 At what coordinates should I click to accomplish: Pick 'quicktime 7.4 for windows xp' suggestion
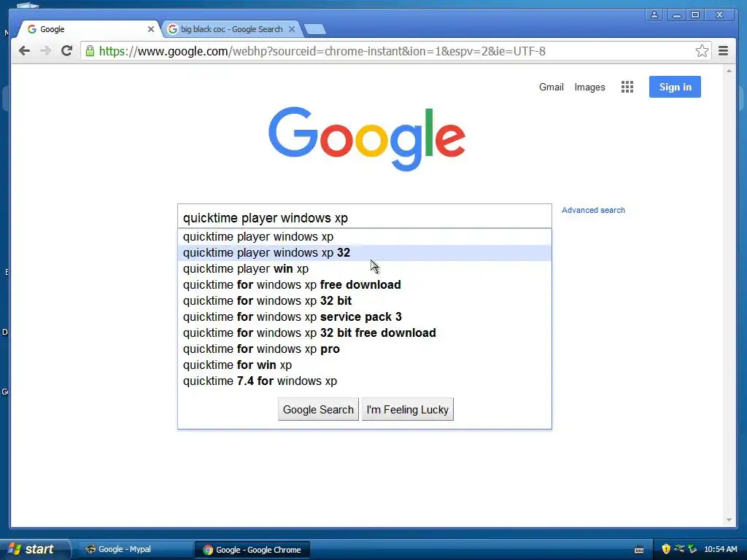pyautogui.click(x=365, y=381)
